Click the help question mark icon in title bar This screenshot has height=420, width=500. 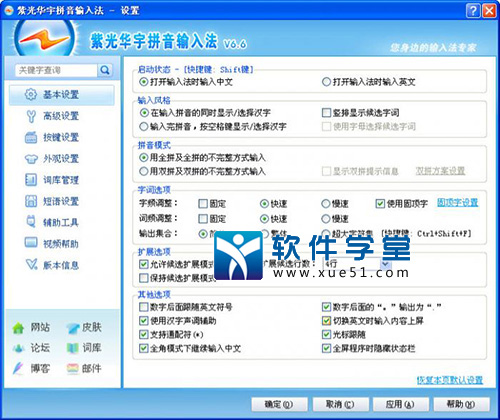(x=473, y=11)
